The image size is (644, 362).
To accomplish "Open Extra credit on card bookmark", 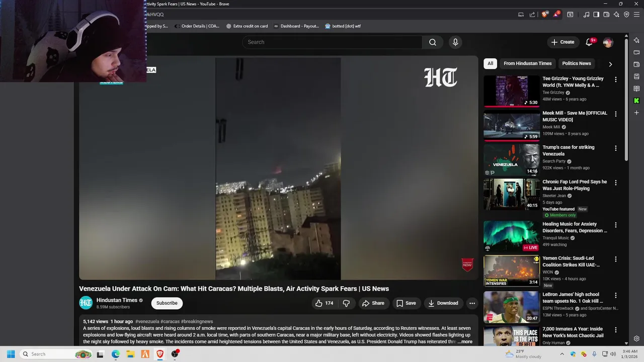I will point(247,26).
